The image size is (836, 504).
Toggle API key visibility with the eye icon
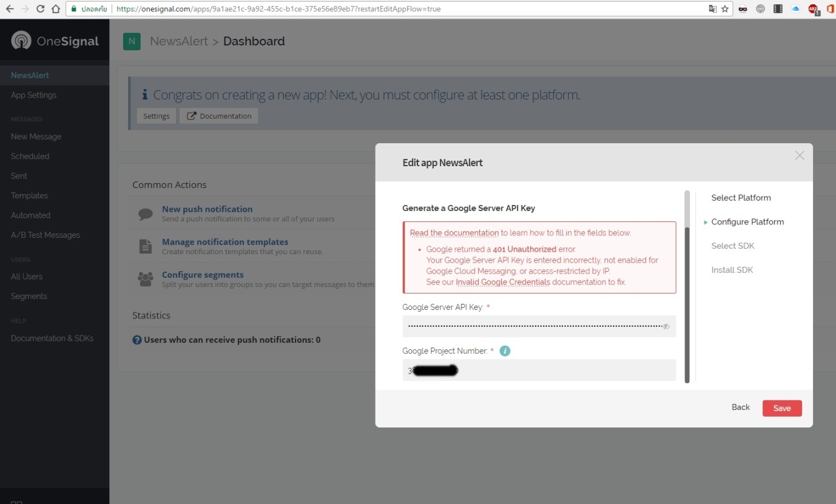[666, 326]
